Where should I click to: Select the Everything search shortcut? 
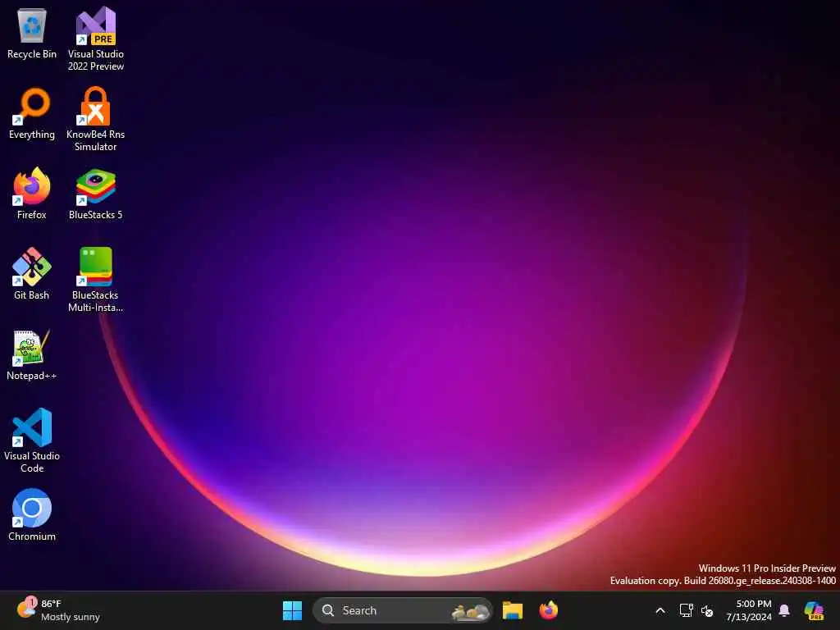pos(32,113)
